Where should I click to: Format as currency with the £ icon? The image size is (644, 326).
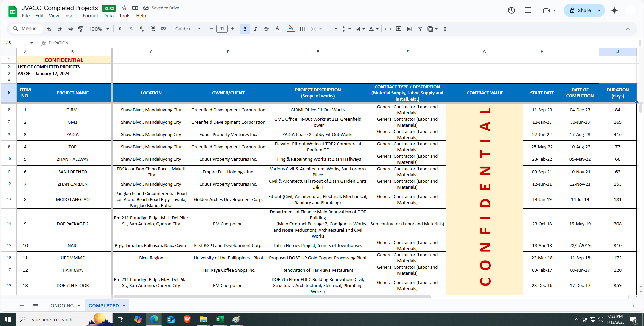tap(120, 29)
